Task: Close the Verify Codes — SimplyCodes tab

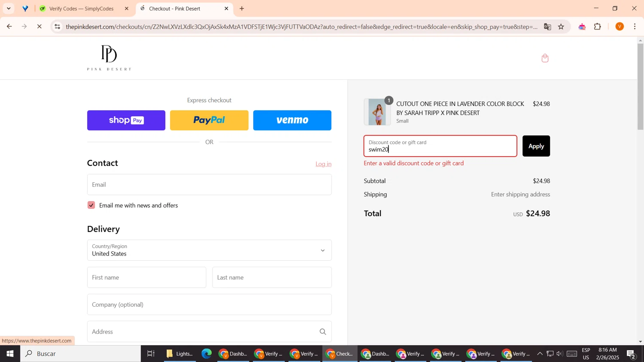Action: pos(127,9)
